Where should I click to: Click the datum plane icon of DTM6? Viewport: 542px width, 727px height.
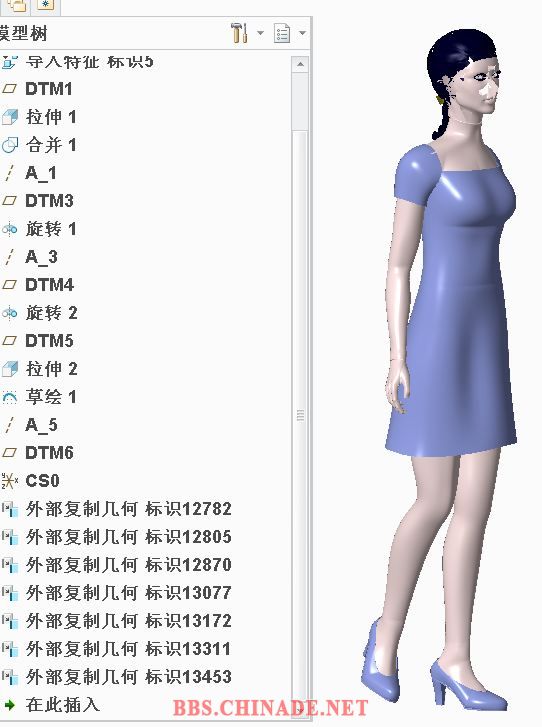(x=10, y=453)
